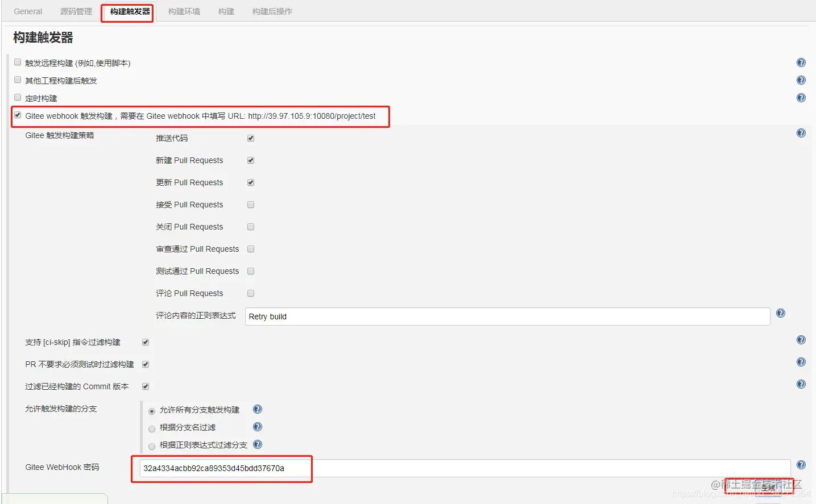Enable 其他工程构建后触发 checkbox
The image size is (816, 504).
pyautogui.click(x=18, y=80)
